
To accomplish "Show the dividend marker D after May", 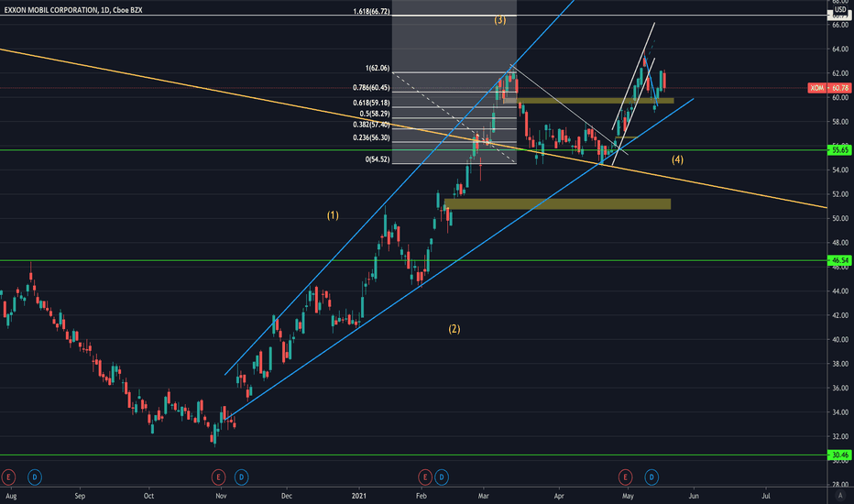I will click(x=651, y=477).
